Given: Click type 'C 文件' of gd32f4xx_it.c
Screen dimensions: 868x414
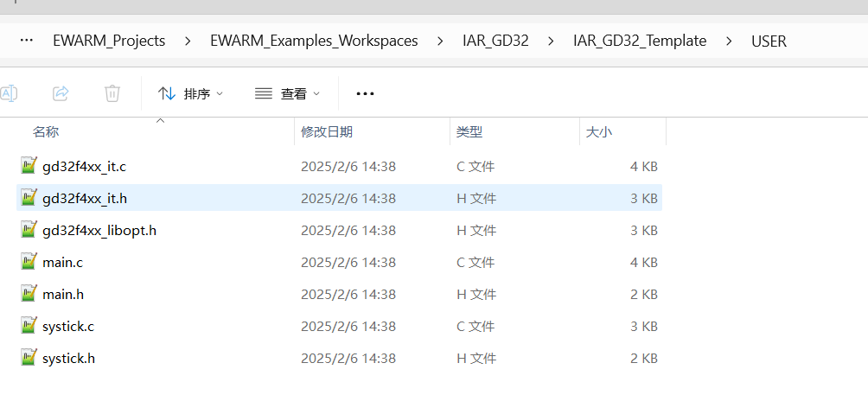Looking at the screenshot, I should (x=475, y=166).
